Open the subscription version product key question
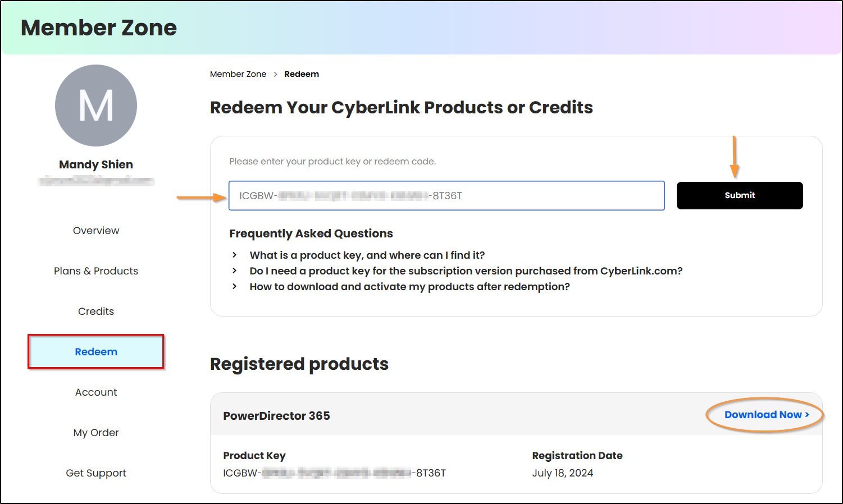This screenshot has width=843, height=504. pyautogui.click(x=466, y=271)
